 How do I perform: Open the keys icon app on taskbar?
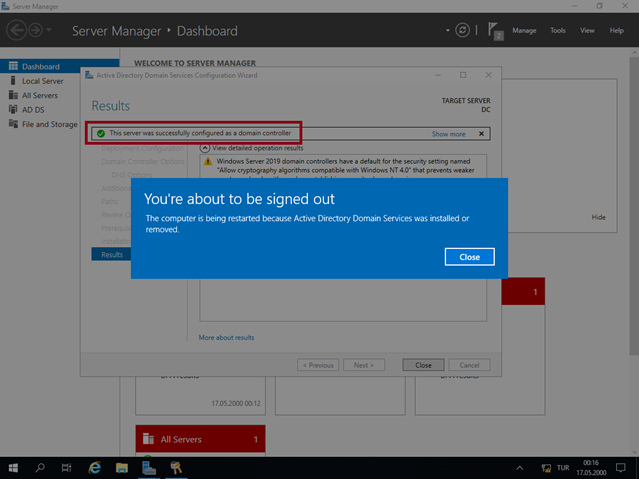176,468
